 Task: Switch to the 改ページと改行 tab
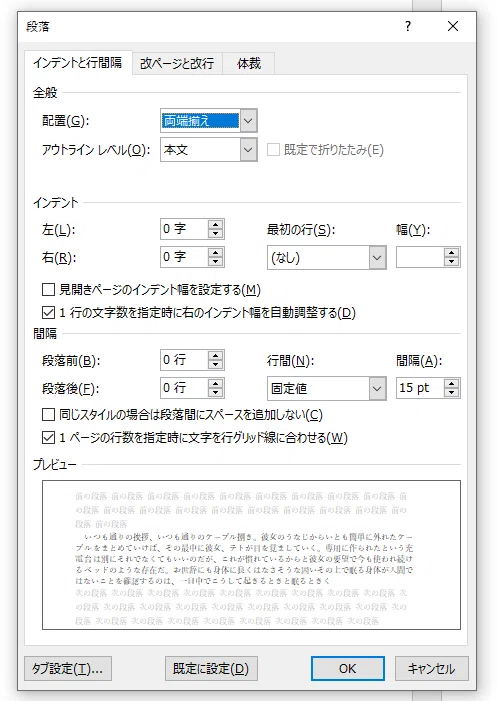pyautogui.click(x=177, y=63)
